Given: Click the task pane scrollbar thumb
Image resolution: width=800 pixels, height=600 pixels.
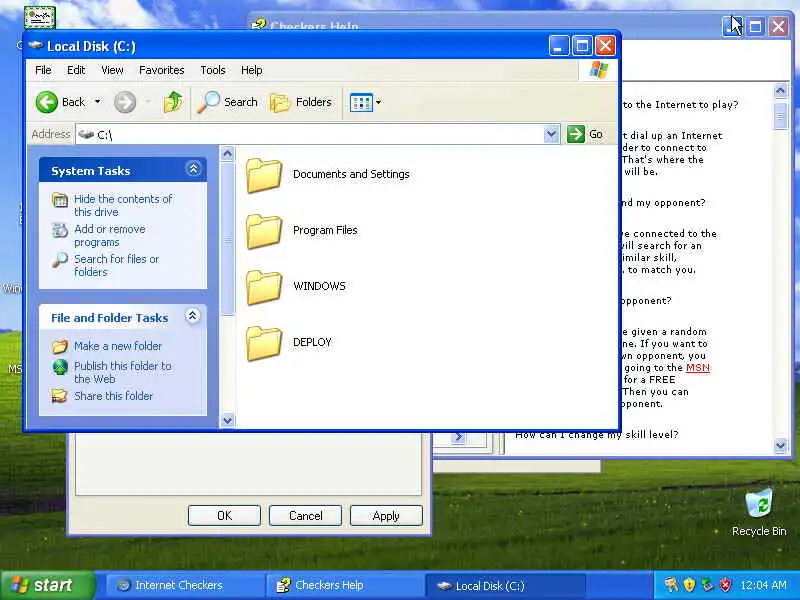Looking at the screenshot, I should coord(228,240).
